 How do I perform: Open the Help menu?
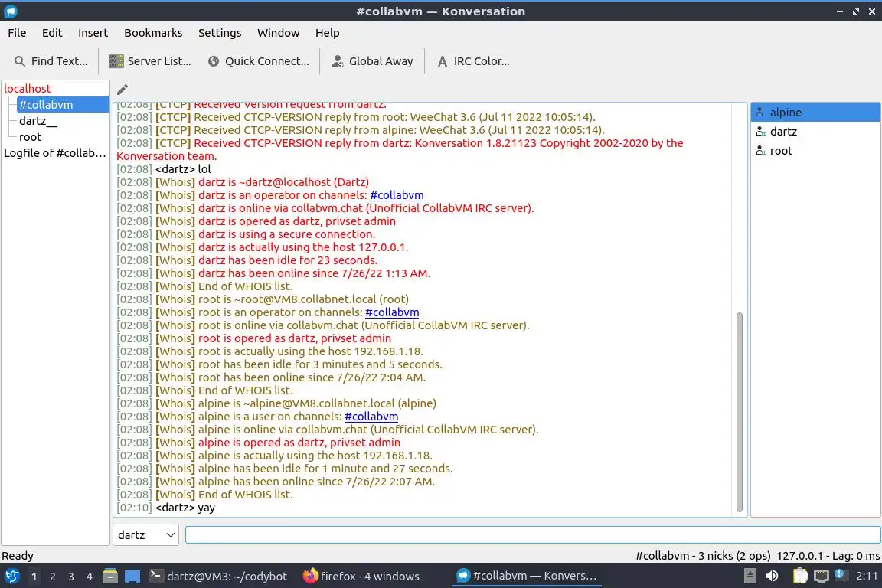(327, 33)
